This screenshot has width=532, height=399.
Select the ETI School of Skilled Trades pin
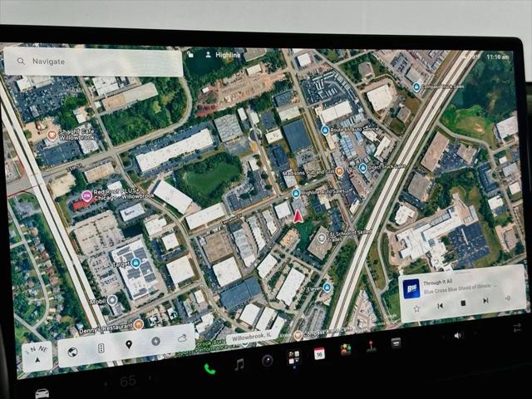tap(322, 239)
